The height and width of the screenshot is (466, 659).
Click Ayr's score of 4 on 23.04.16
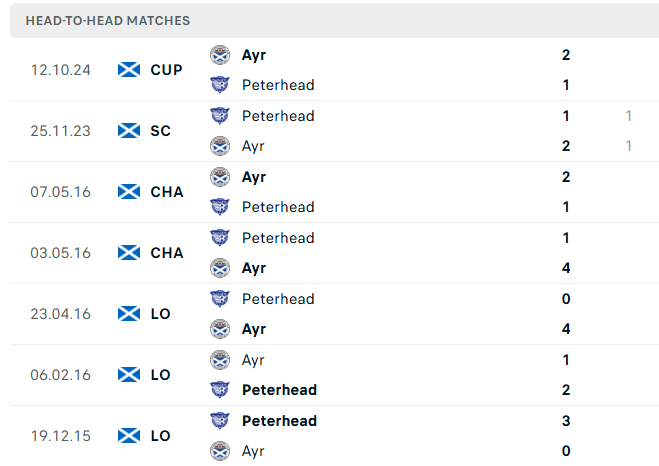click(x=566, y=329)
